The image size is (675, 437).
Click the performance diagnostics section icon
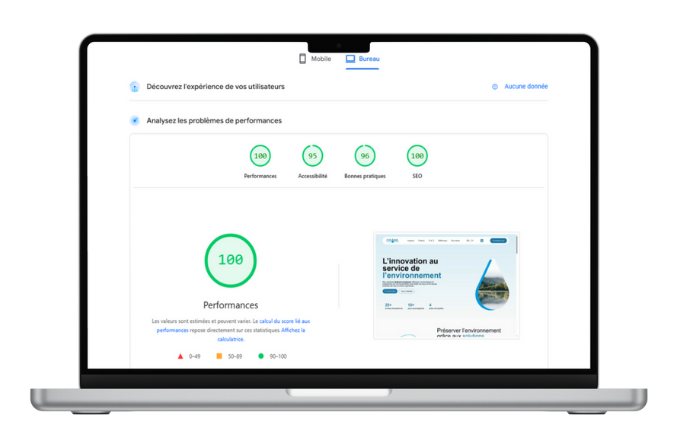click(x=135, y=121)
